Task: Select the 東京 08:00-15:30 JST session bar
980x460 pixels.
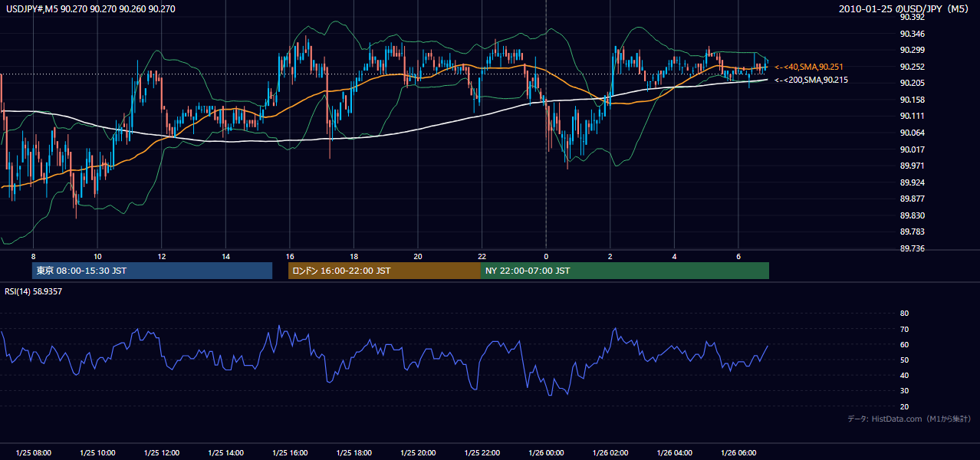Action: (x=153, y=271)
